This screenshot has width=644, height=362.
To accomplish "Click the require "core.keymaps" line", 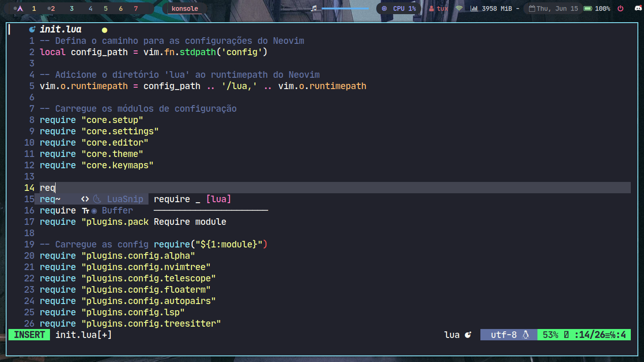I will (97, 165).
